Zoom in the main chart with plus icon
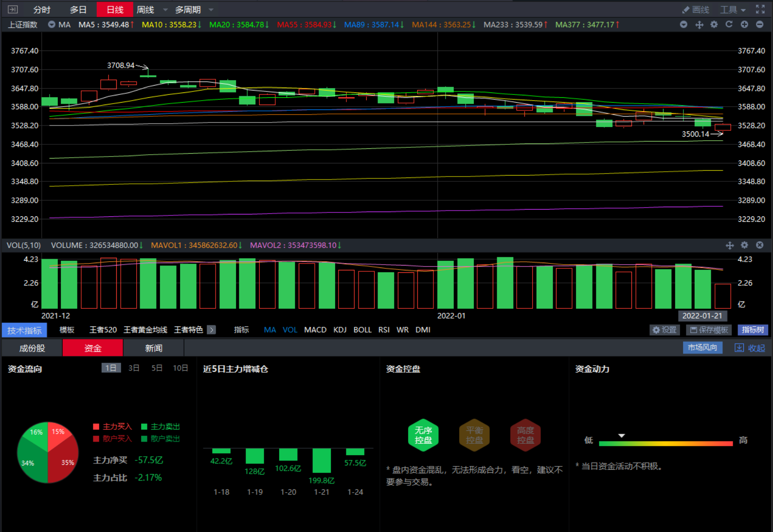773x532 pixels. (x=744, y=24)
